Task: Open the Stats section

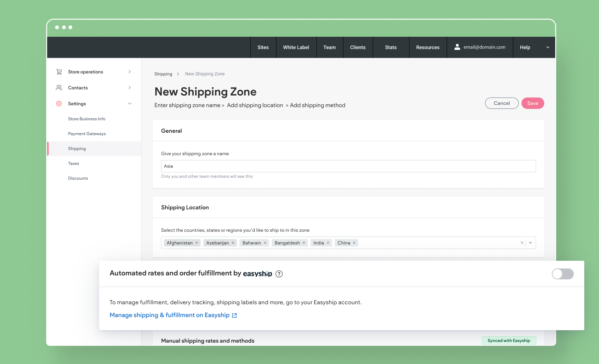Action: (x=391, y=47)
